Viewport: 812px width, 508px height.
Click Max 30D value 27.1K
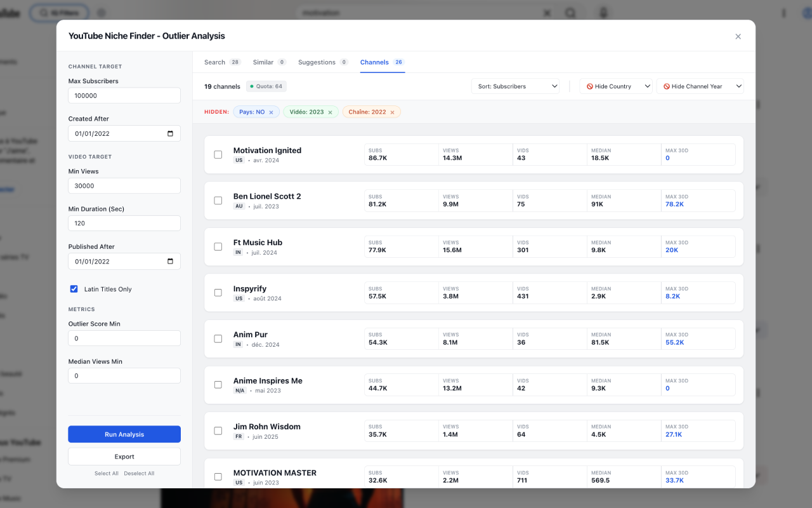tap(674, 434)
